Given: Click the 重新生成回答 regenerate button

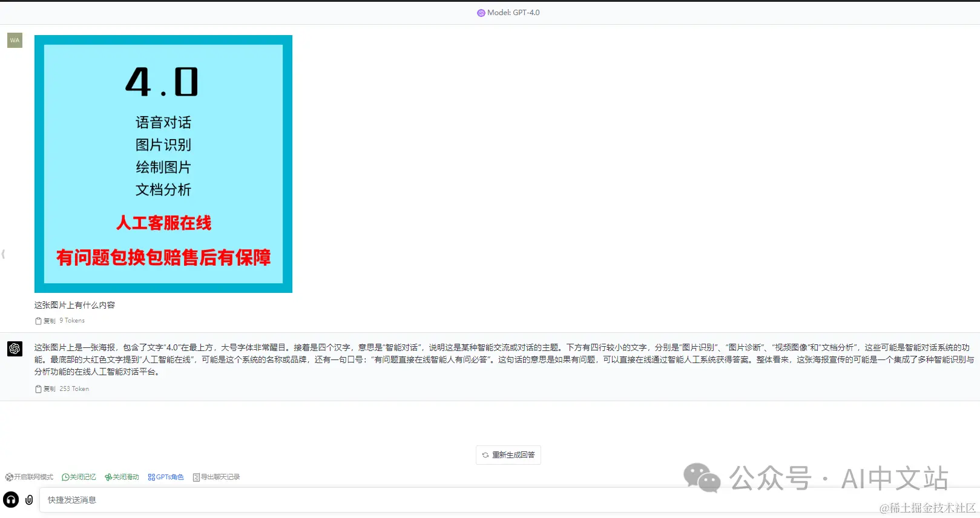Looking at the screenshot, I should [x=508, y=455].
